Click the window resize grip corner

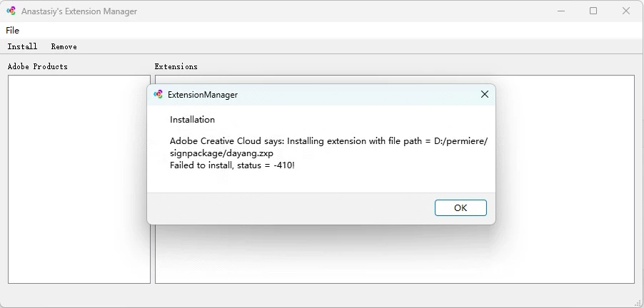click(x=638, y=302)
